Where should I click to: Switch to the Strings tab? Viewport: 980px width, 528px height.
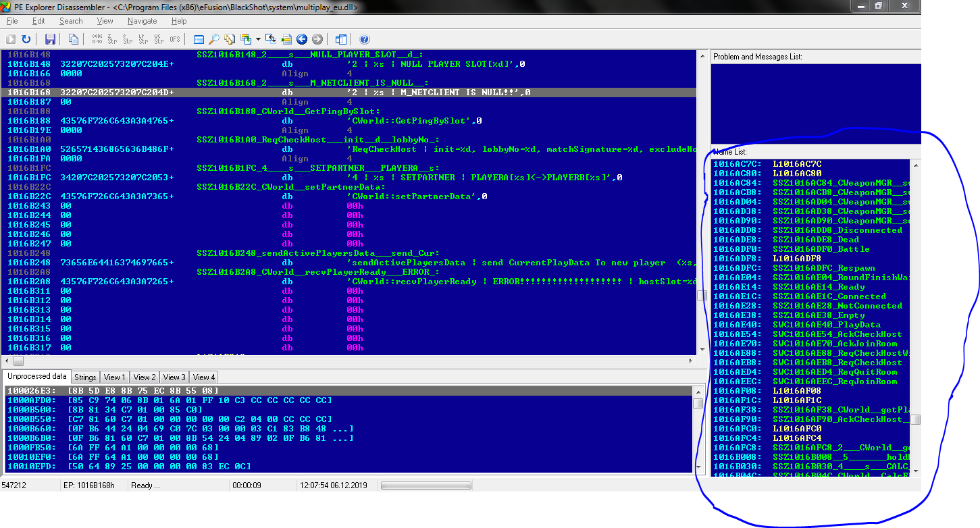point(85,377)
